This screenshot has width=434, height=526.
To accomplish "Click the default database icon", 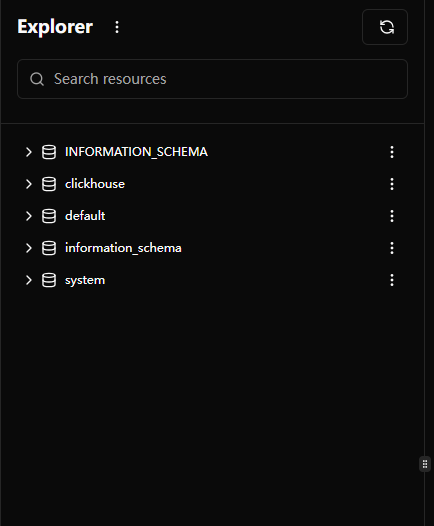I will point(49,216).
